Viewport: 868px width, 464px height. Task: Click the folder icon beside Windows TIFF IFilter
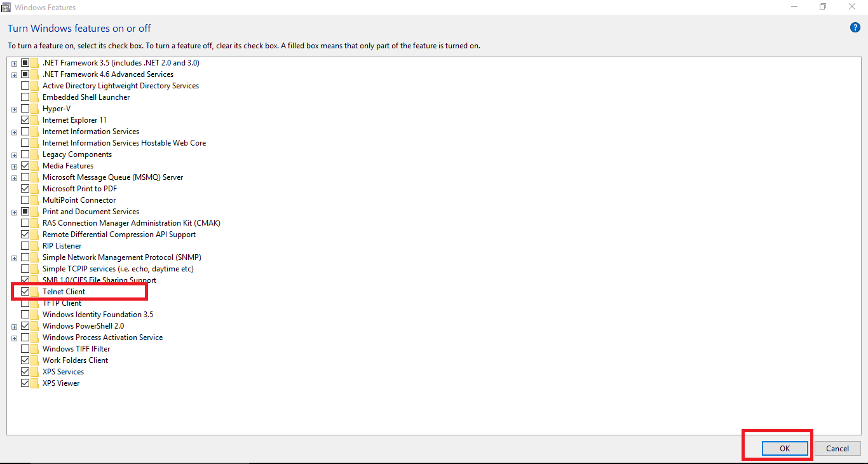(35, 349)
